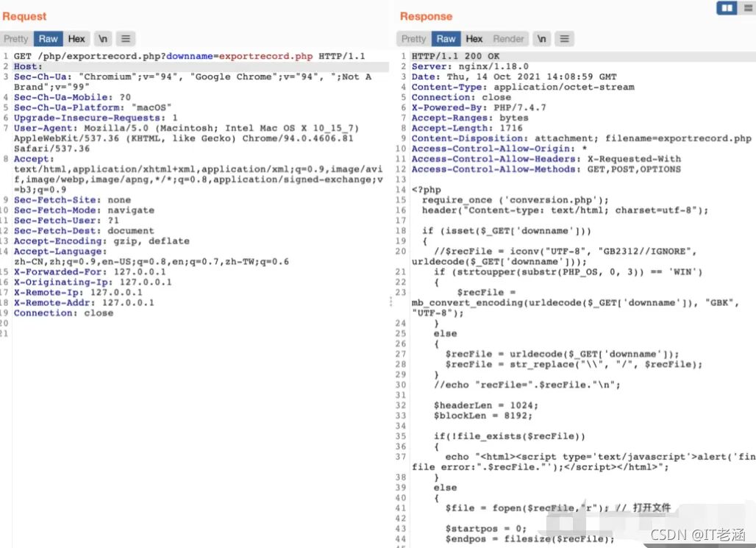Click Connection: close in the Response pane
Image resolution: width=756 pixels, height=548 pixels.
click(461, 97)
